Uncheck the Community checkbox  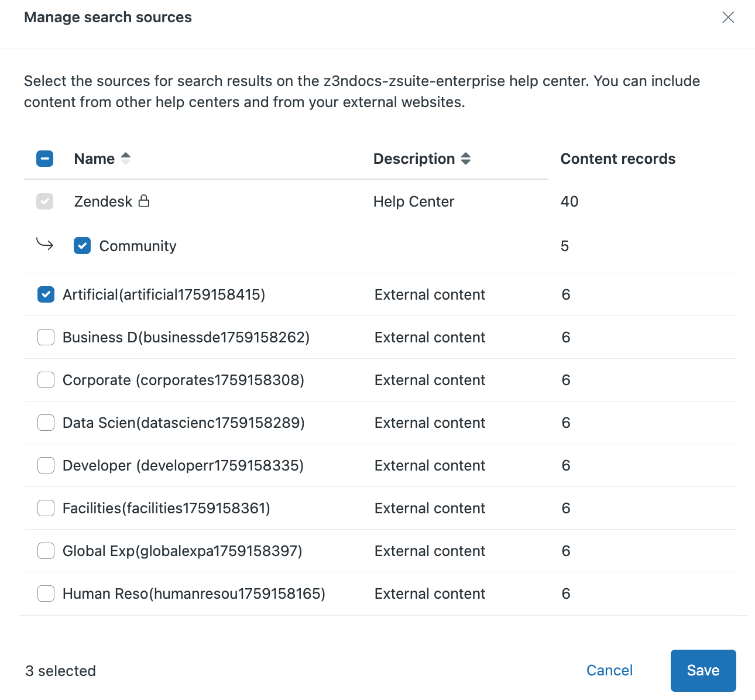(83, 246)
